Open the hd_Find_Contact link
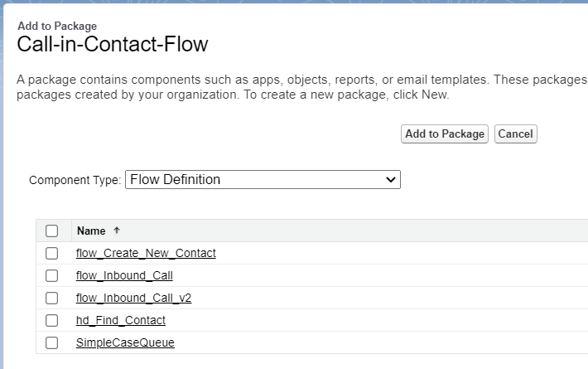 pos(121,320)
